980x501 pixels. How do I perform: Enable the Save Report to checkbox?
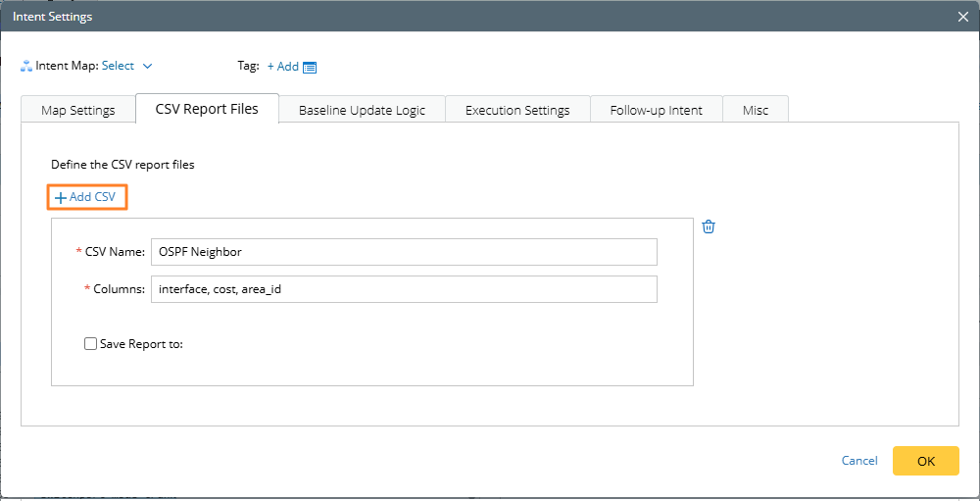point(91,344)
